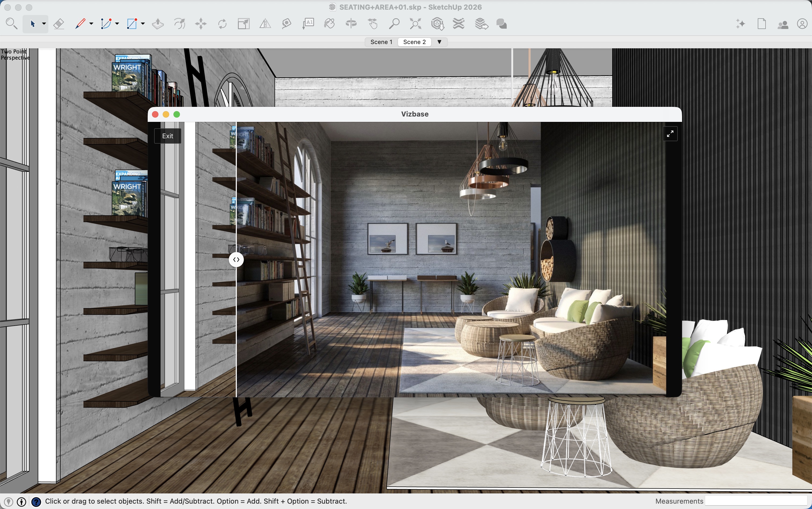Select the Zoom tool
Viewport: 812px width, 509px height.
coord(394,24)
